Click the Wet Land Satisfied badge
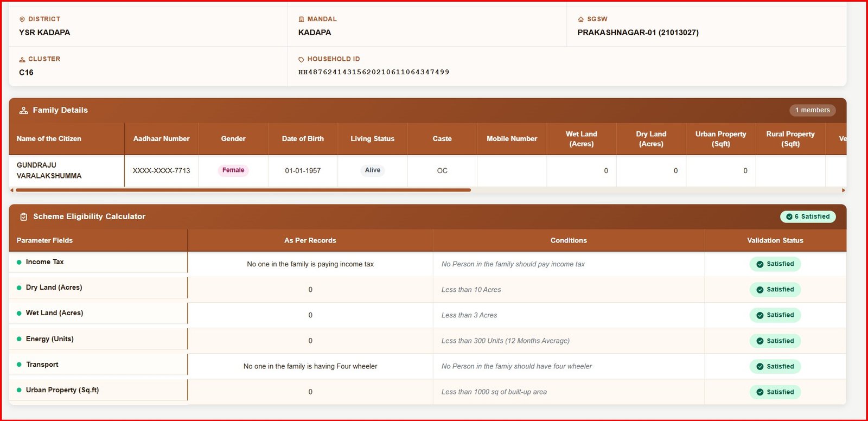Screen dimensions: 868x421 coord(775,315)
